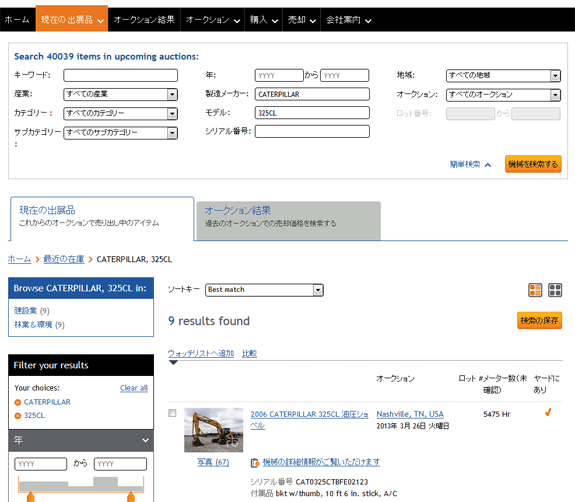The image size is (575, 502).
Task: Expand the 購入 nav menu
Action: click(x=264, y=19)
